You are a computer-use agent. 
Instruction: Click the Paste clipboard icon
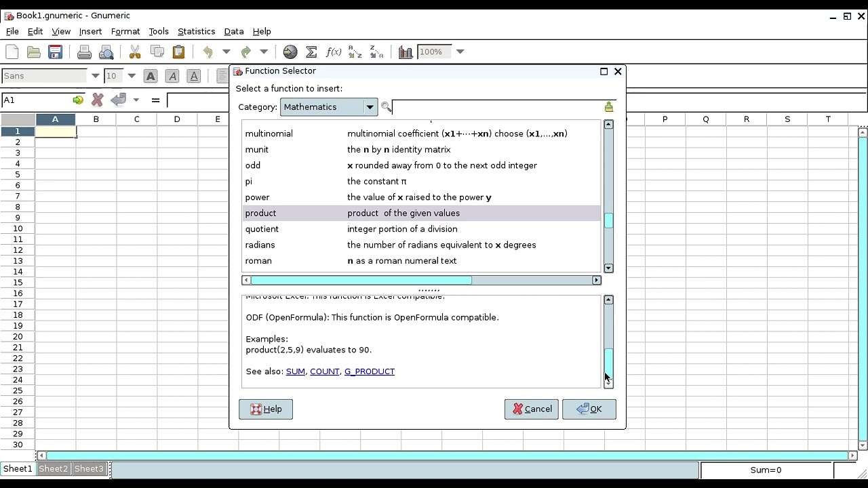(178, 52)
